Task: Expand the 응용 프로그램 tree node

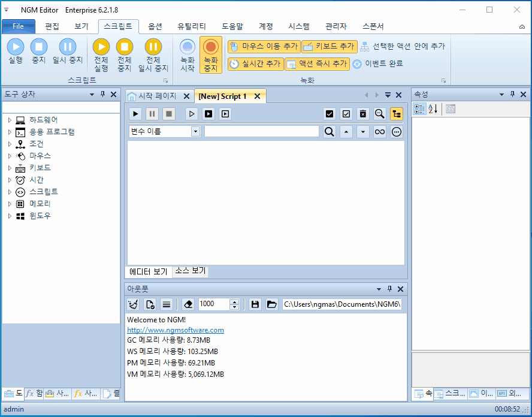Action: tap(10, 132)
